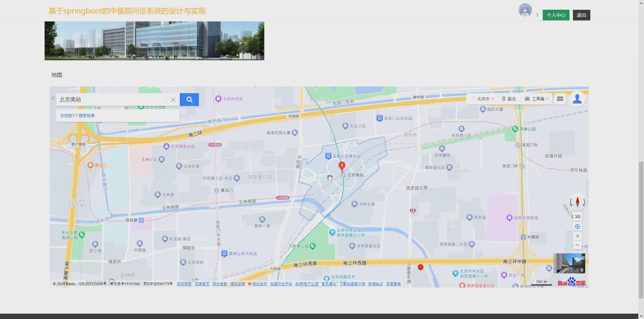Image resolution: width=644 pixels, height=319 pixels.
Task: Zoom in with the plus button
Action: [x=578, y=236]
